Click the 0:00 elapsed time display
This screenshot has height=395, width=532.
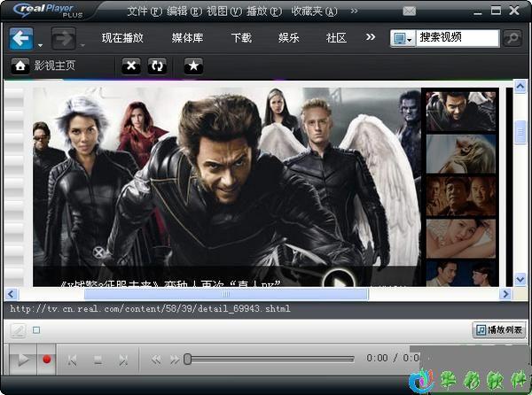pos(377,358)
